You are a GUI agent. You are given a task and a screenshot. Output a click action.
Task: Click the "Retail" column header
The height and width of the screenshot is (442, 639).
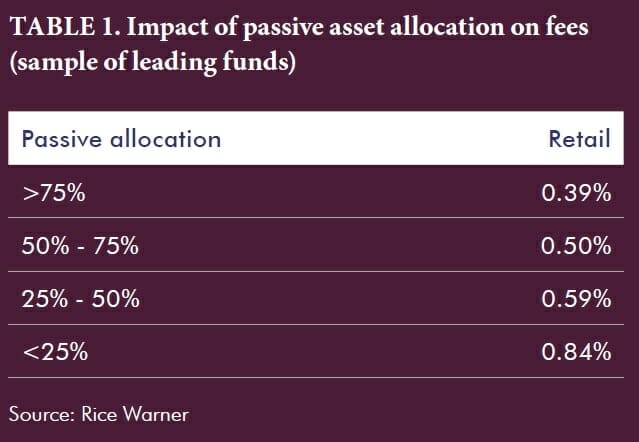click(579, 139)
